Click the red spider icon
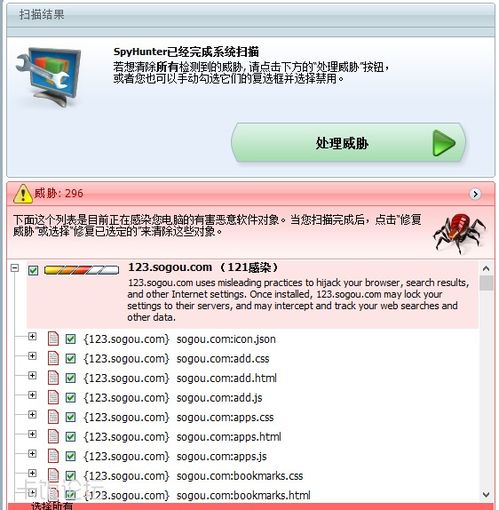The width and height of the screenshot is (499, 510). pyautogui.click(x=459, y=233)
